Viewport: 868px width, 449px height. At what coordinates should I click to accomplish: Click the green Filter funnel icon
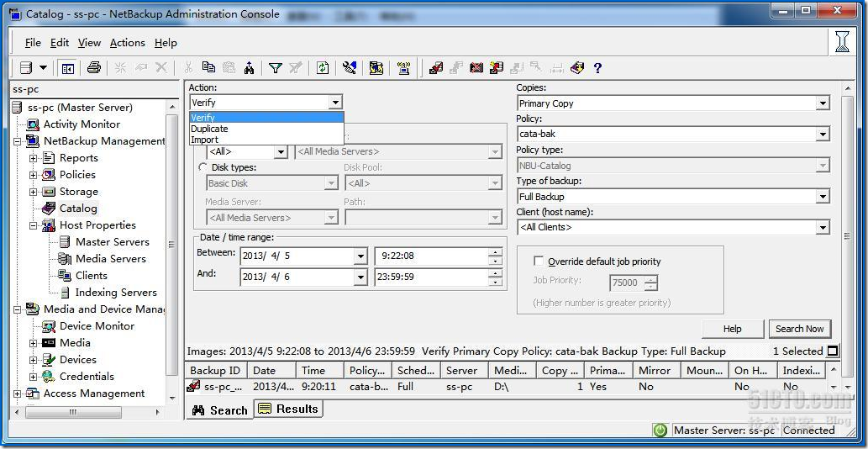click(x=275, y=68)
